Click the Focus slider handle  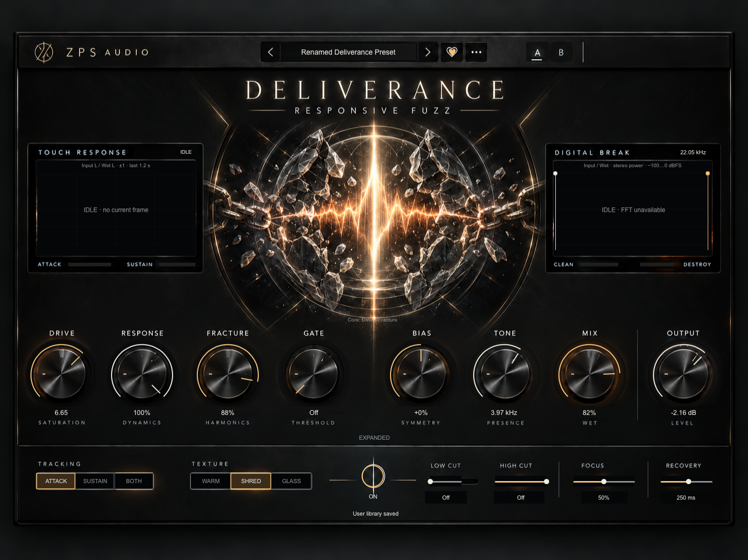click(x=604, y=482)
